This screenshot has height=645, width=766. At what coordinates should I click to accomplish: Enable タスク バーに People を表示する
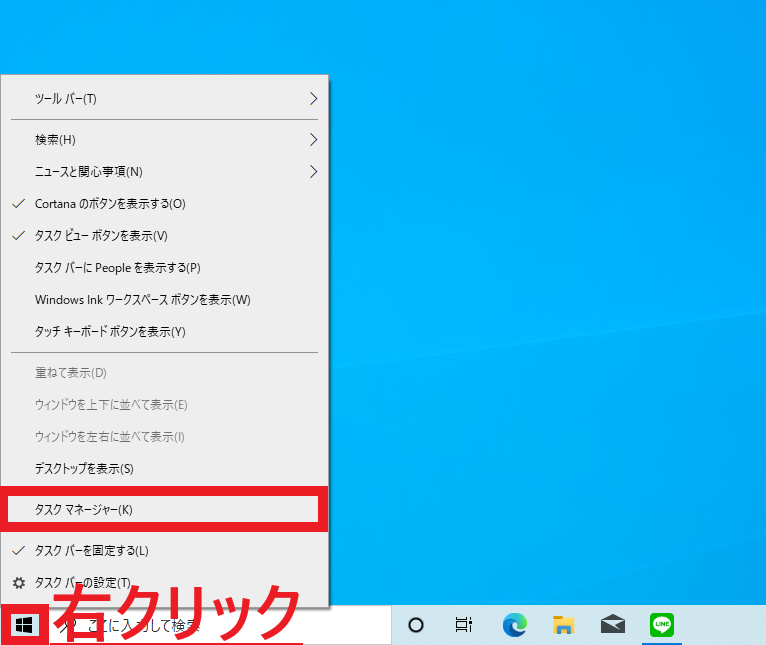[x=118, y=268]
